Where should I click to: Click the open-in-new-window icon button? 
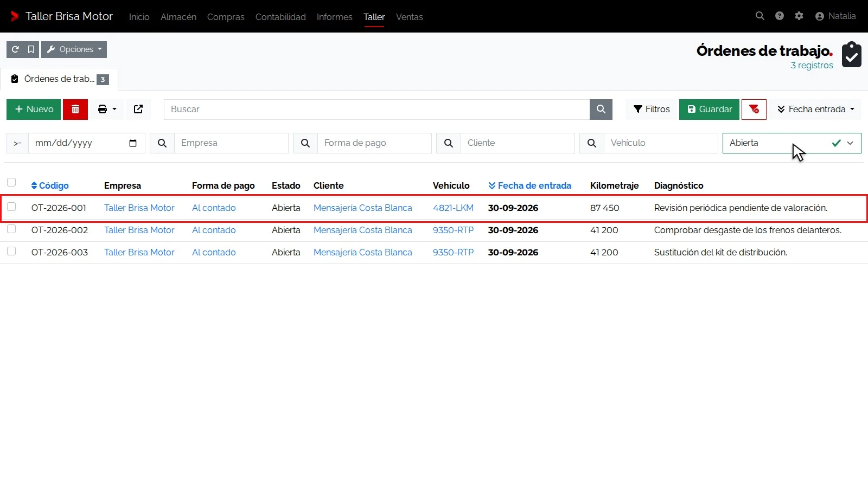pyautogui.click(x=138, y=110)
